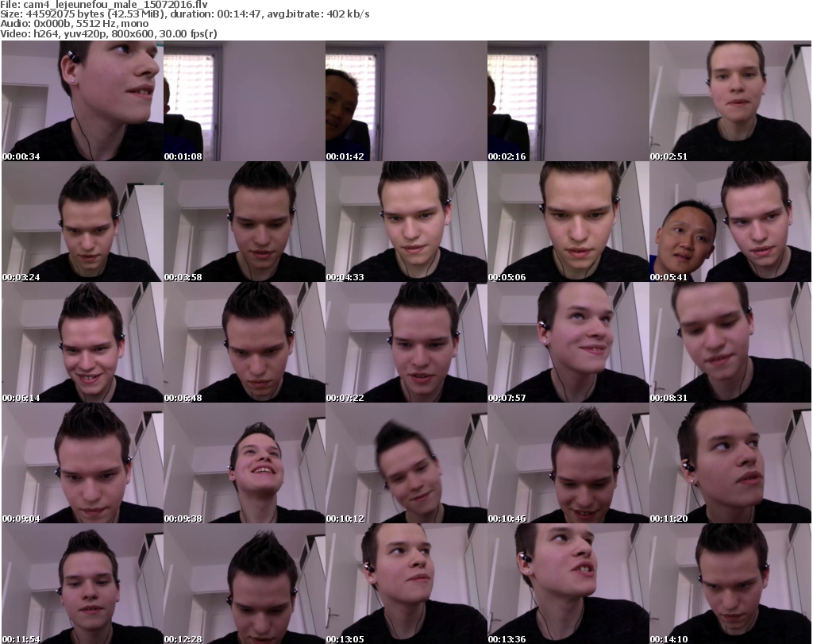Choose the frame marked 00:12:28
The height and width of the screenshot is (644, 813).
[245, 584]
